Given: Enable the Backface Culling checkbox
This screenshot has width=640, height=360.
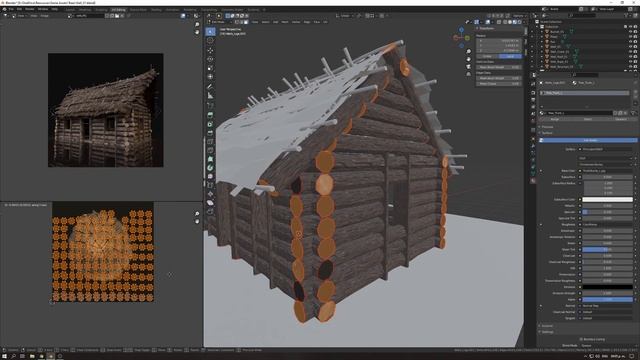Looking at the screenshot, I should 581,339.
